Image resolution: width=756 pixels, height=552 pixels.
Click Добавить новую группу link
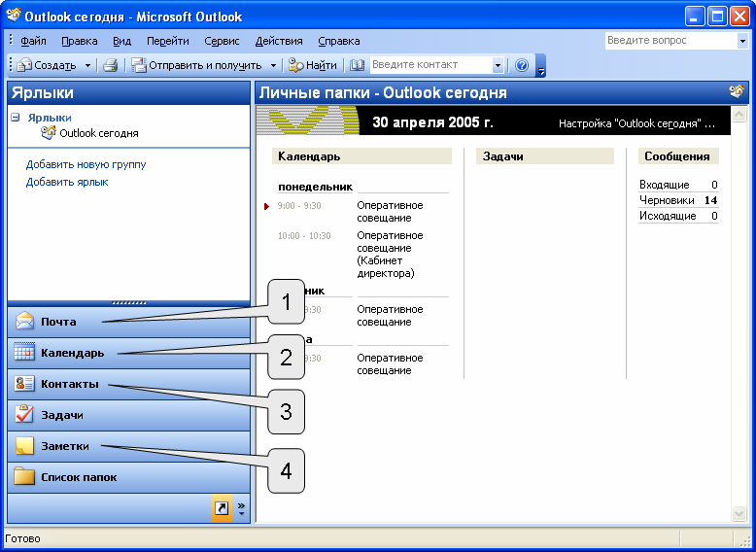click(86, 165)
